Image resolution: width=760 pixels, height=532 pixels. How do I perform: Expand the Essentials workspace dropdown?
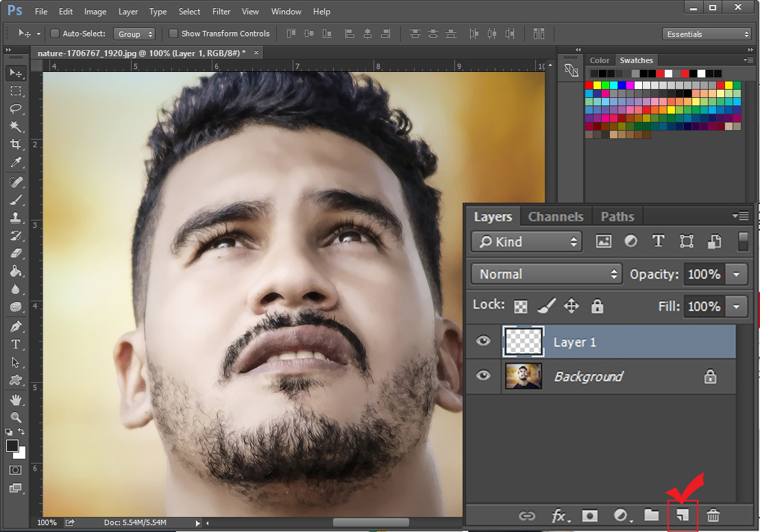pyautogui.click(x=707, y=34)
